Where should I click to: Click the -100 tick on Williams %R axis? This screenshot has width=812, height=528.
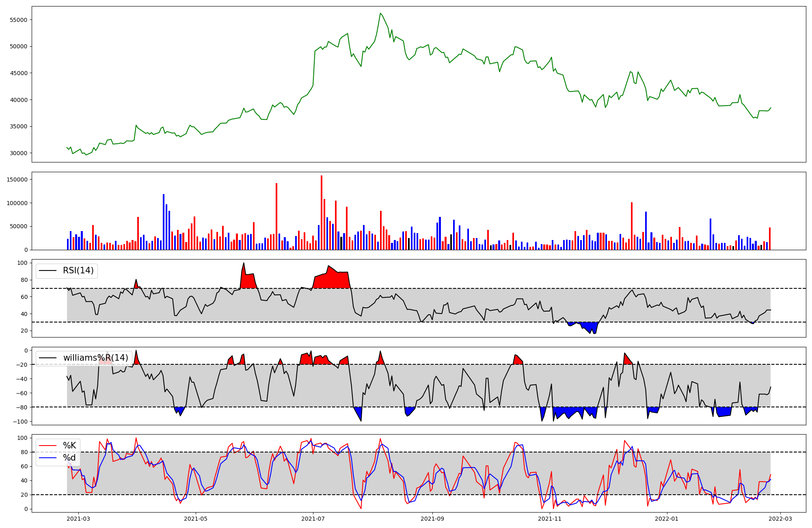21,422
